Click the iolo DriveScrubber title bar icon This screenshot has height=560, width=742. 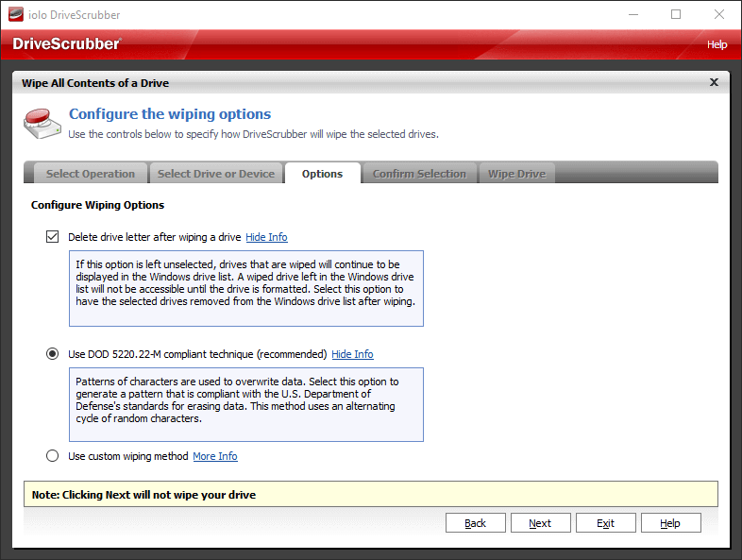(x=15, y=15)
